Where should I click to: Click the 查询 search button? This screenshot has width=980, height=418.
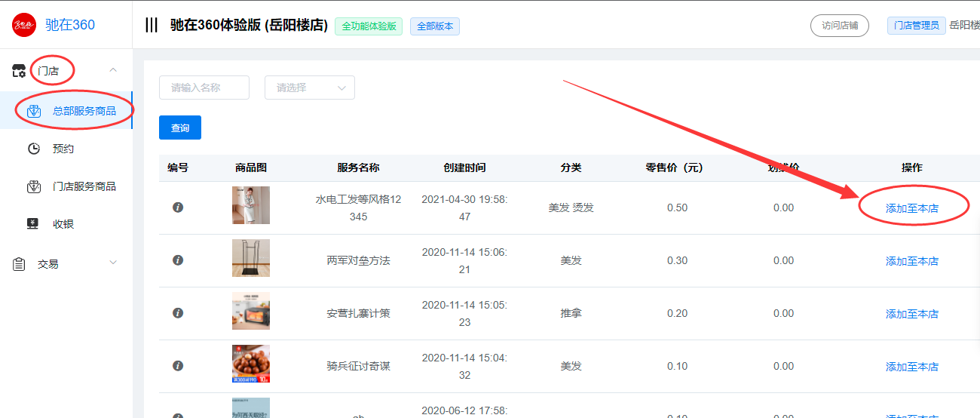point(180,128)
